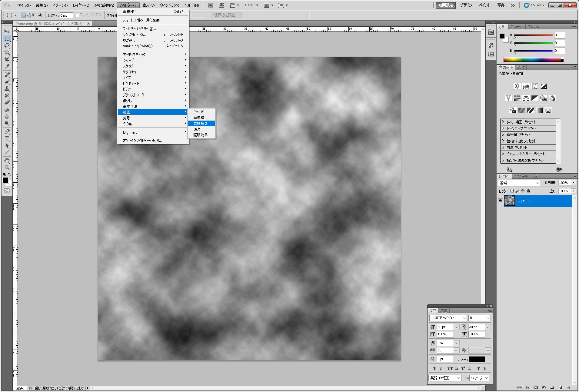
Task: Toggle underline text style
Action: pos(478,368)
